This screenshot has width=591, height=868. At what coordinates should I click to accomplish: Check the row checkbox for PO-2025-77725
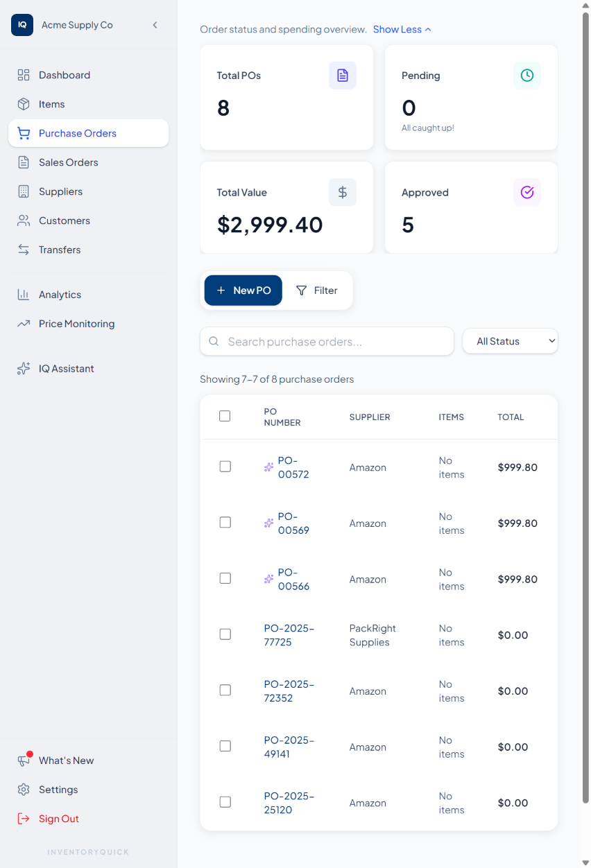tap(225, 634)
